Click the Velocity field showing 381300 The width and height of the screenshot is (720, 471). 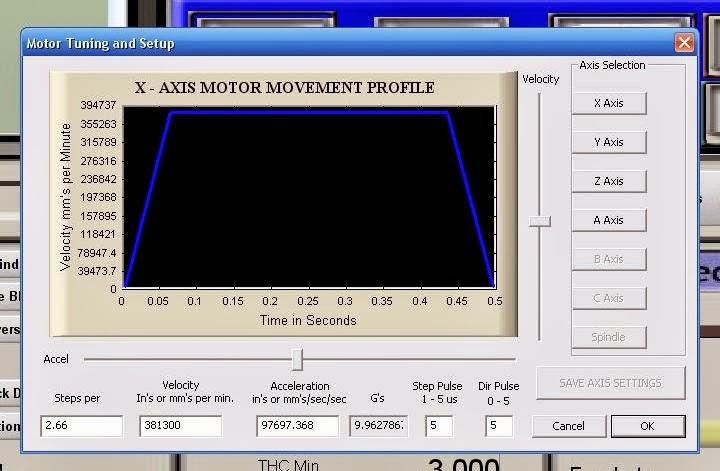(x=181, y=426)
